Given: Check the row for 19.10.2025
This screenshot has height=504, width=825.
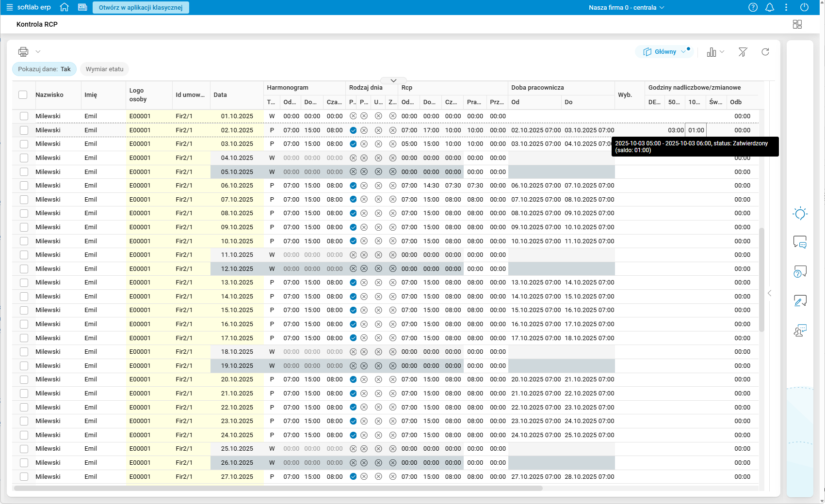Looking at the screenshot, I should coord(24,366).
